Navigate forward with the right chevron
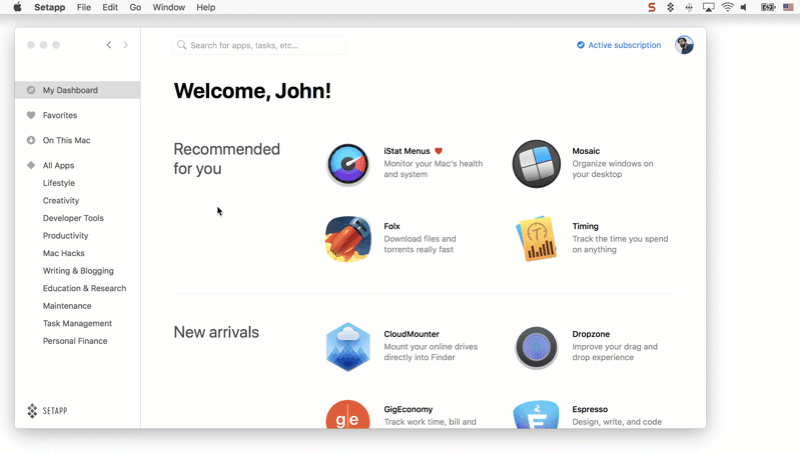The image size is (800, 452). pos(125,45)
